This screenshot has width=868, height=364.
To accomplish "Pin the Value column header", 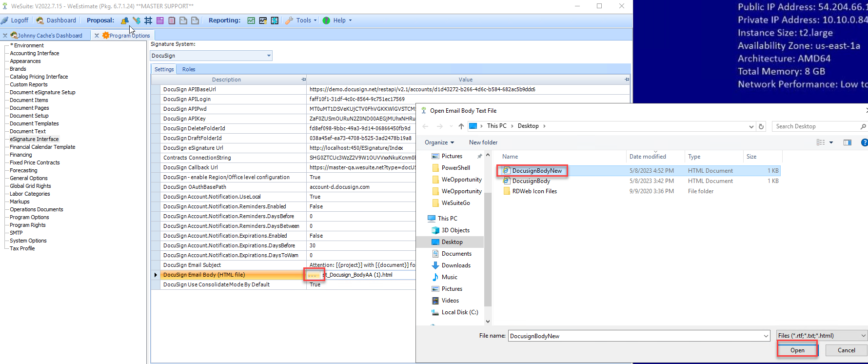I will [627, 80].
